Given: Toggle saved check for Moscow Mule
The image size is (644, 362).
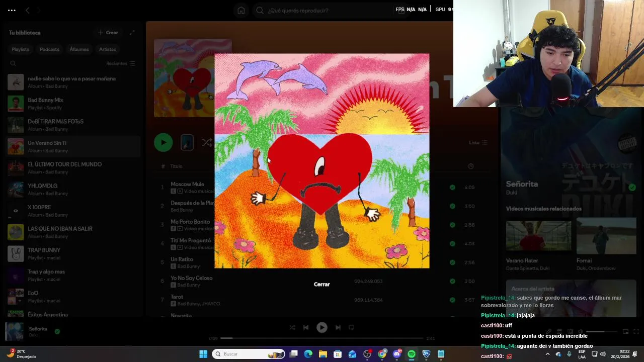Looking at the screenshot, I should (x=452, y=187).
